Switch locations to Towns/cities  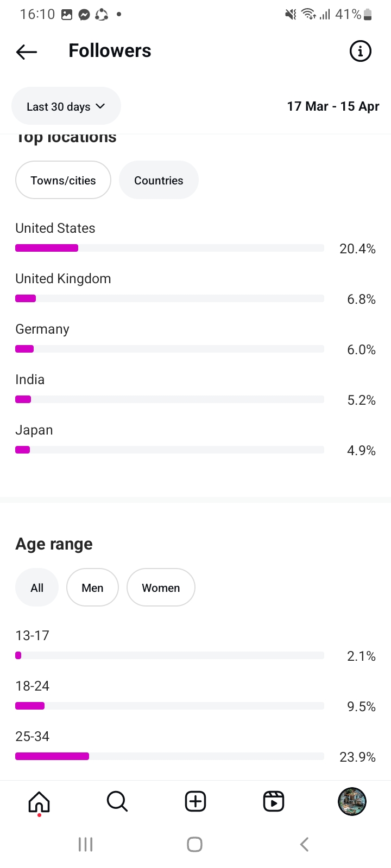click(63, 180)
